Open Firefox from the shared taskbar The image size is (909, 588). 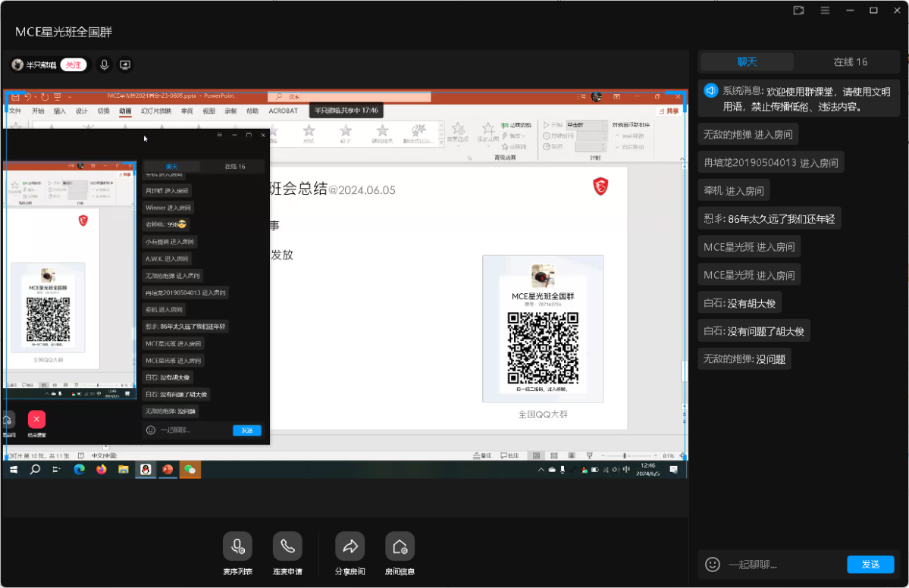point(102,469)
